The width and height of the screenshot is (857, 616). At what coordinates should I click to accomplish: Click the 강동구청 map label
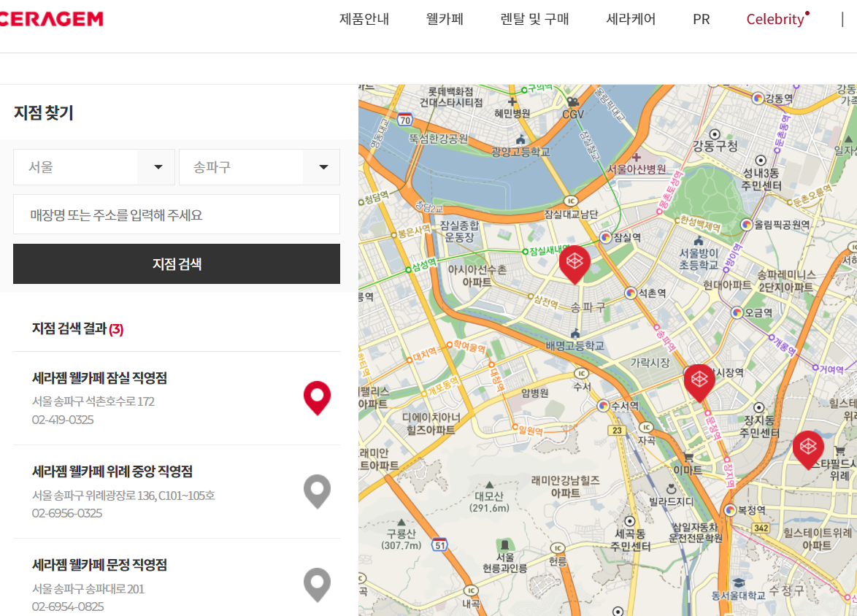[x=715, y=147]
